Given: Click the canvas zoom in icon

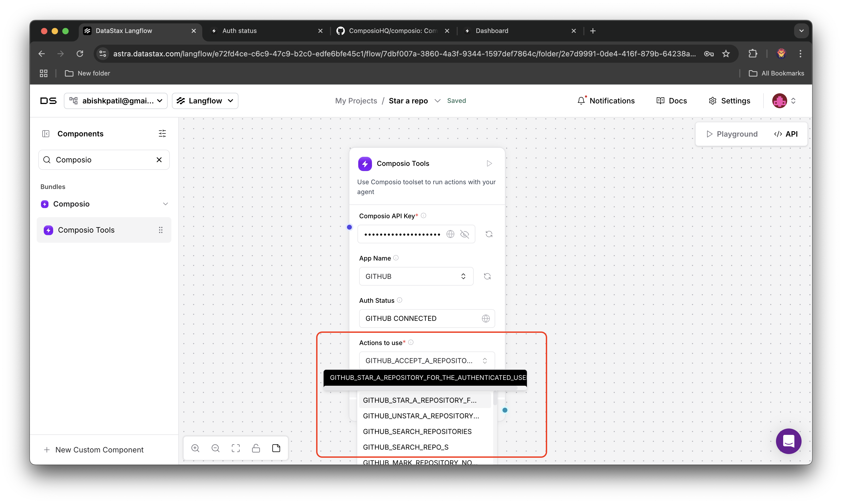Looking at the screenshot, I should pos(195,448).
